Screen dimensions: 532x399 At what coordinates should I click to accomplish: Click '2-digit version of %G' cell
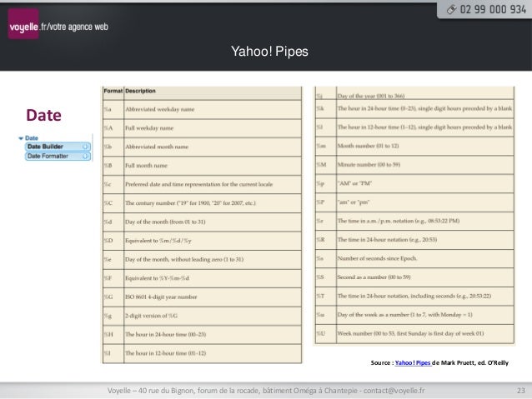(213, 316)
